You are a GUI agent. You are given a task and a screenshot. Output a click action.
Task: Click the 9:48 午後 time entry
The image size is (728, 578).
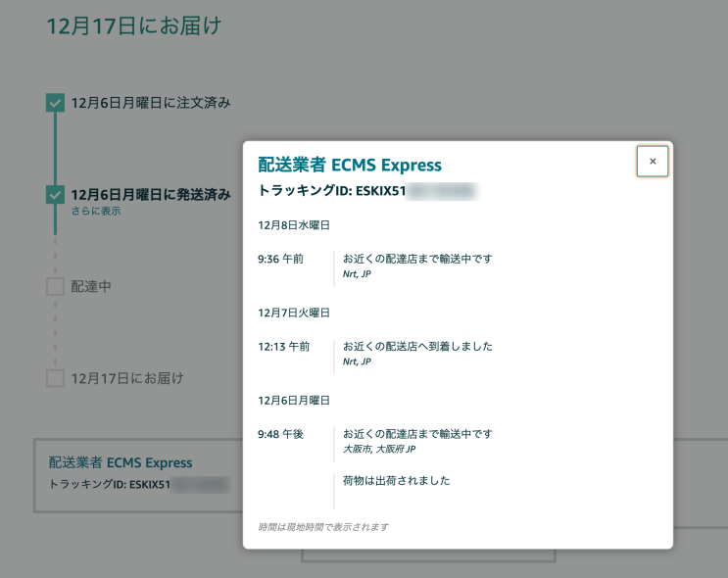[280, 434]
